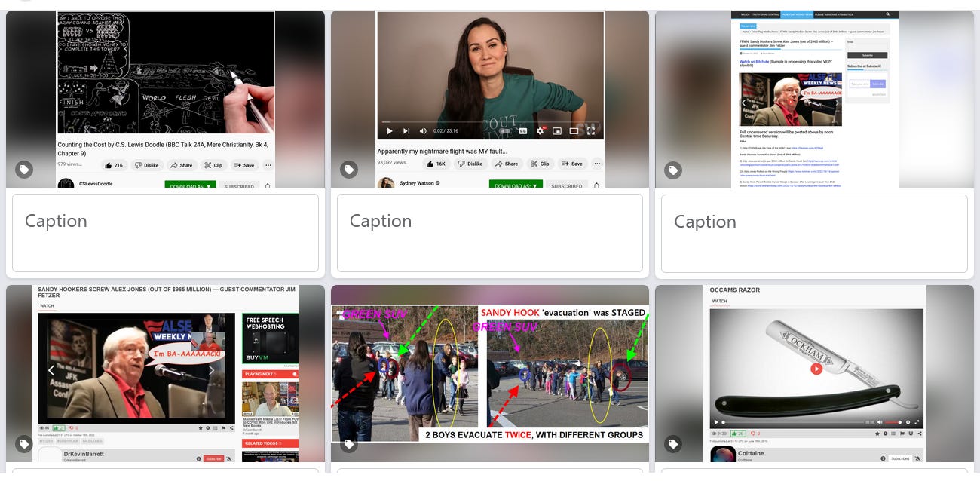Toggle autoplay in the Sydney Watson player

pos(504,130)
